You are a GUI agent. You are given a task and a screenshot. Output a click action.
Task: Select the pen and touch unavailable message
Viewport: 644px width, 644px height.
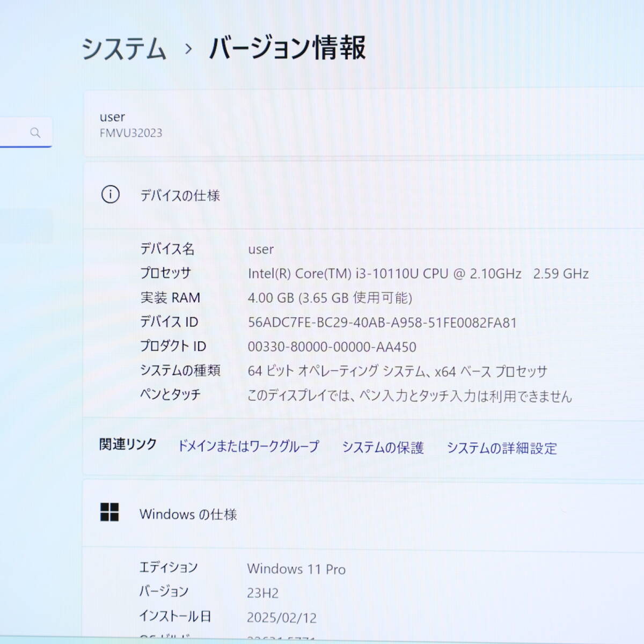tap(409, 396)
